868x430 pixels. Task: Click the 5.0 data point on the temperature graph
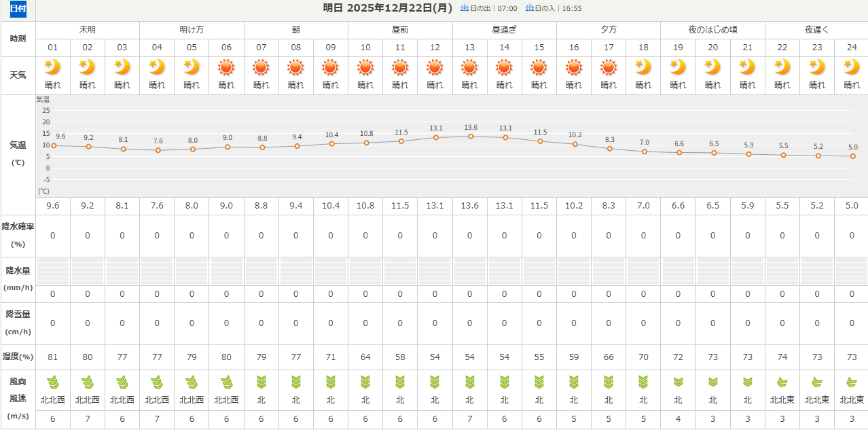point(852,156)
